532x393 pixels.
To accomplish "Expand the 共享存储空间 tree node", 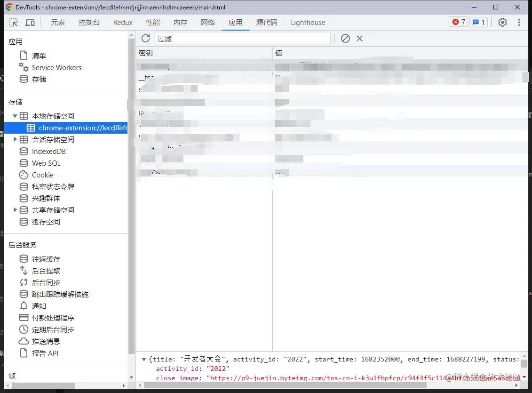I will coord(15,210).
